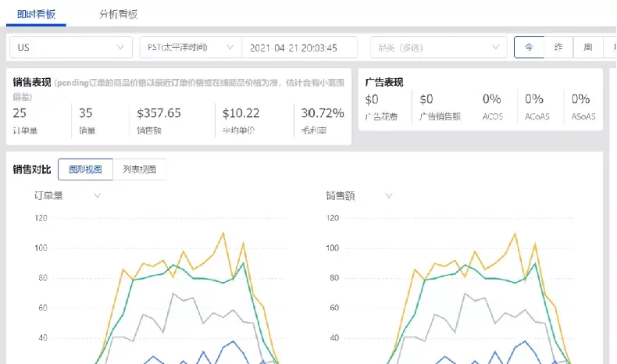Click the timezone dropdown chevron arrow
Viewport: 617px width, 364px height.
(230, 47)
